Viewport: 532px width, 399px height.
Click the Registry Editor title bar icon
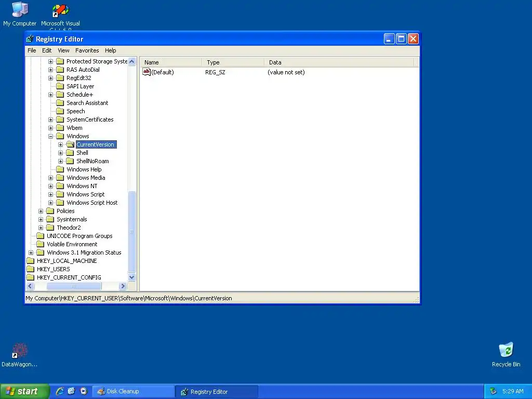(x=30, y=39)
